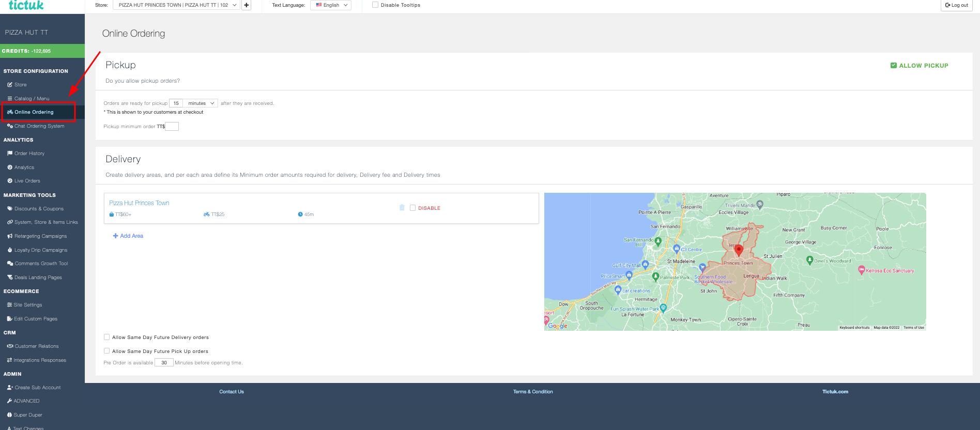Open Edit Custom Pages in the sidebar
The height and width of the screenshot is (430, 980).
pyautogui.click(x=36, y=319)
